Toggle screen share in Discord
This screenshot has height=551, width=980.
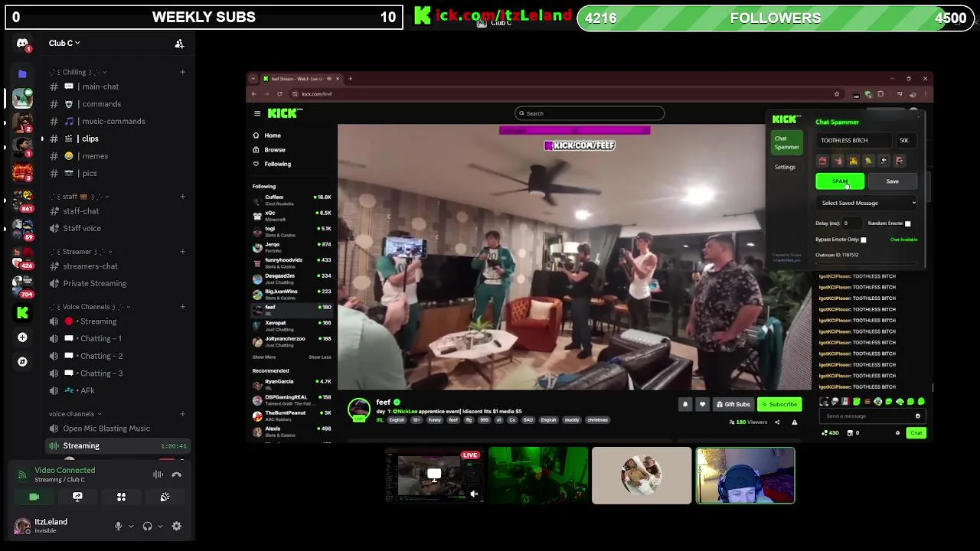(77, 497)
